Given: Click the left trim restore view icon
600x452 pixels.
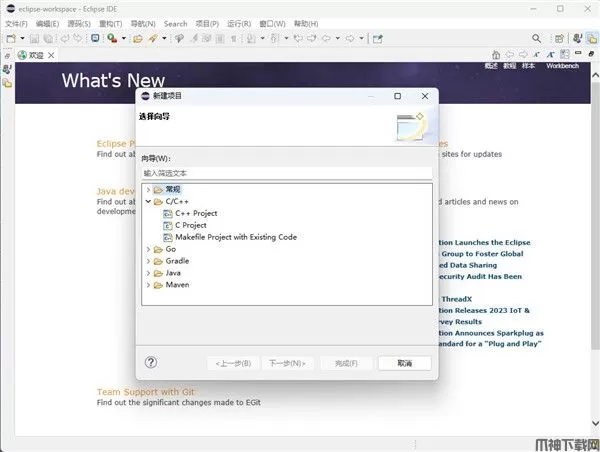Looking at the screenshot, I should click(x=7, y=56).
